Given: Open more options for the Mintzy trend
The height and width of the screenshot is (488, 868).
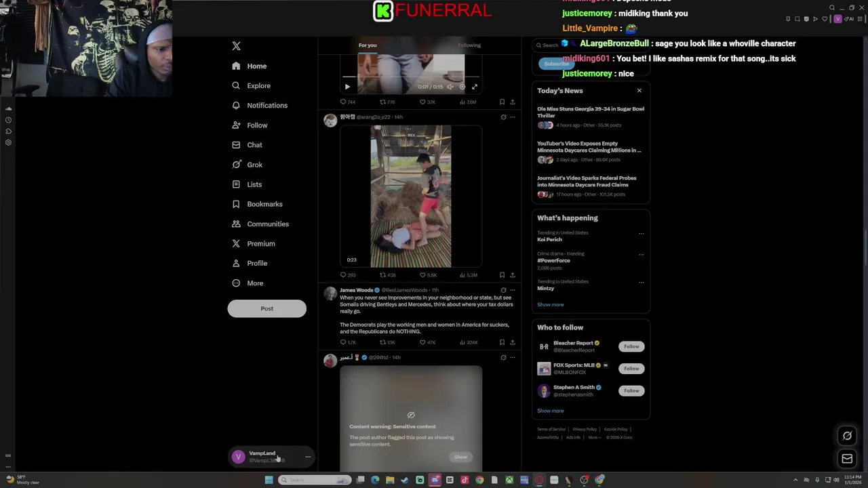Looking at the screenshot, I should [x=641, y=282].
